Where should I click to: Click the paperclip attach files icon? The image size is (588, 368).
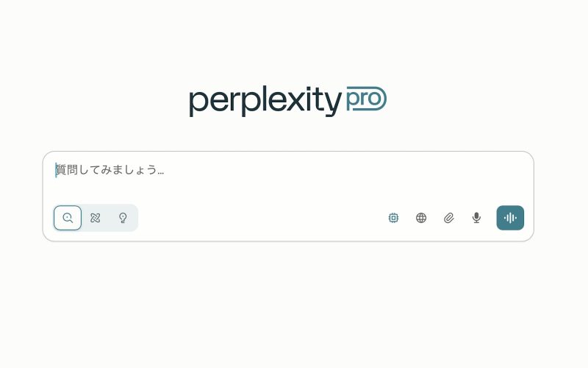click(449, 218)
